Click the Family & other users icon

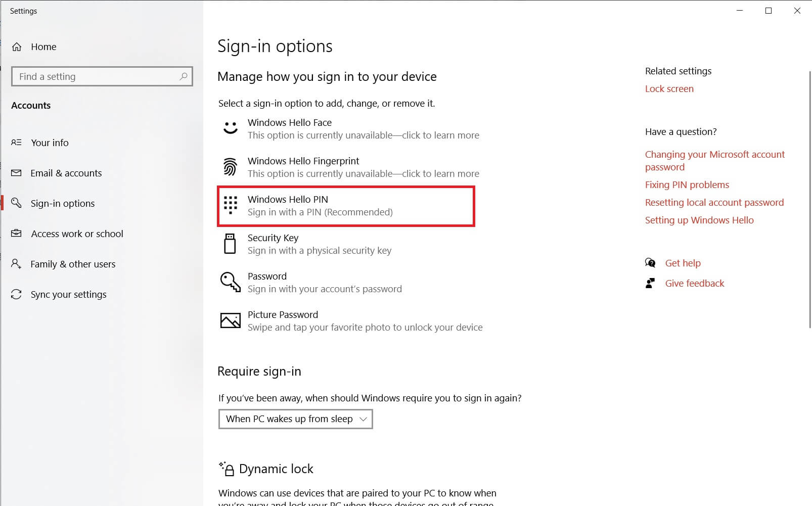pyautogui.click(x=16, y=264)
